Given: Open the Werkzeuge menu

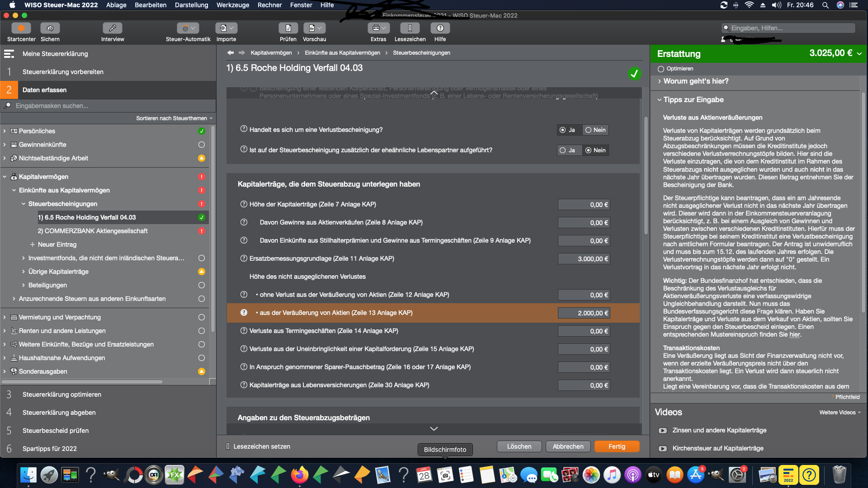Looking at the screenshot, I should pyautogui.click(x=232, y=5).
